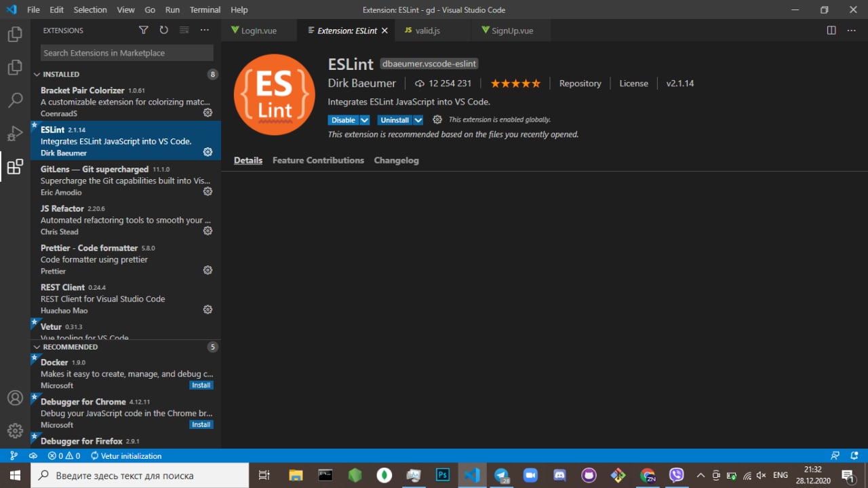Split the editor right
The width and height of the screenshot is (868, 488).
831,31
